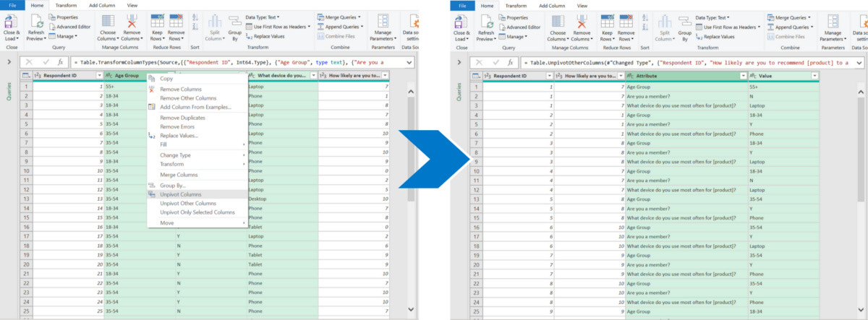Click Use First Row as Headers, left window

click(278, 27)
